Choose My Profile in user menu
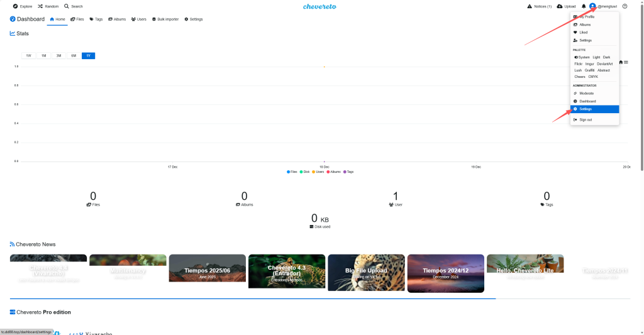 pos(594,17)
